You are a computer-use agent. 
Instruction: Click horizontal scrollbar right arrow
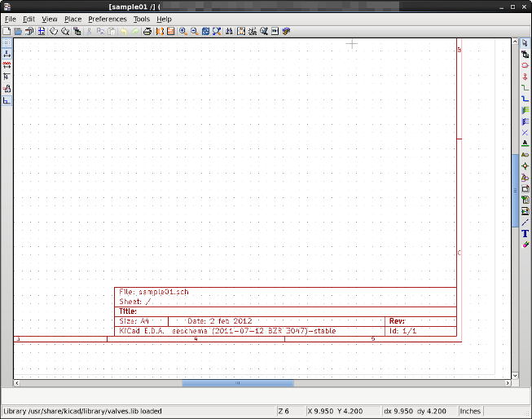point(508,383)
